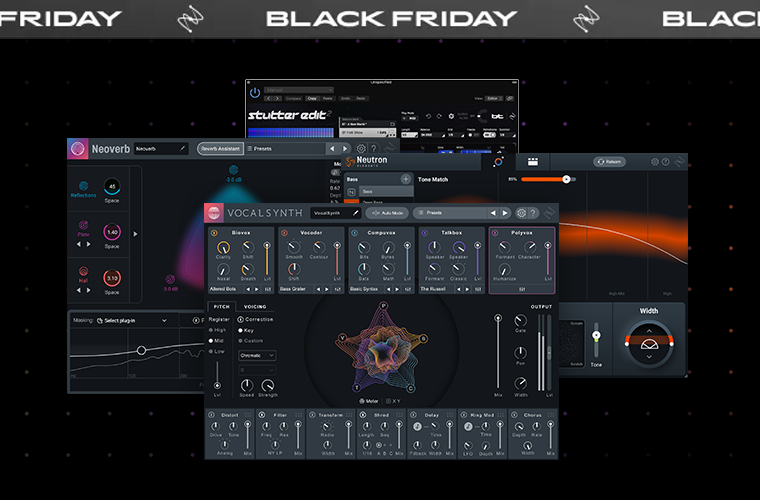Click Neutron Relearn button
Viewport: 760px width, 500px height.
click(609, 162)
